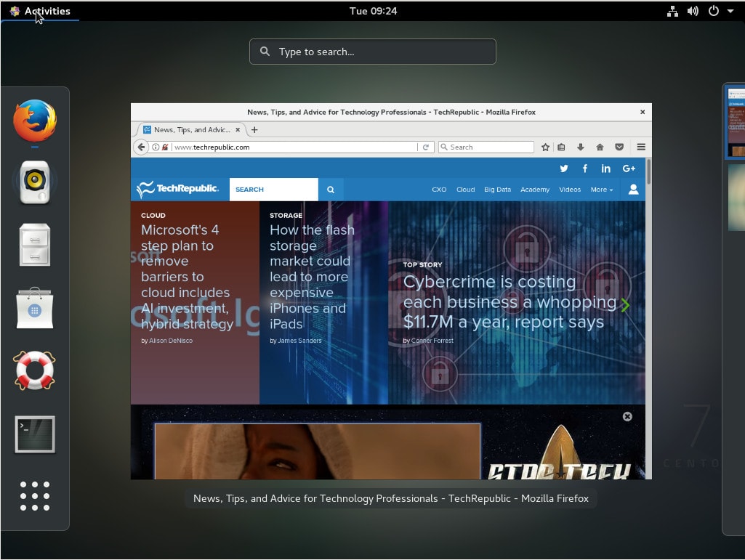Open TechRepublic Google Plus icon
745x560 pixels.
pyautogui.click(x=629, y=168)
